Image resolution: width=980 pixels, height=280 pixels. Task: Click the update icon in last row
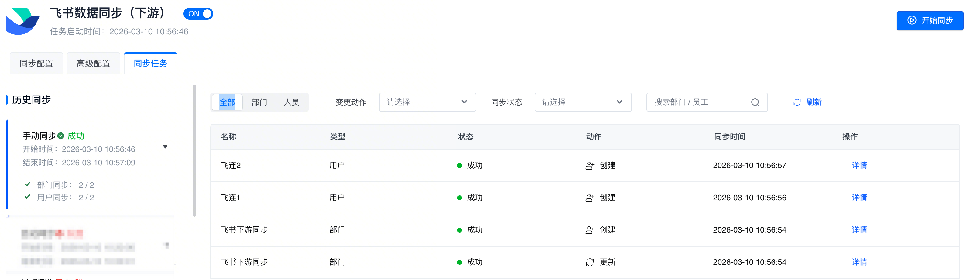pos(589,262)
